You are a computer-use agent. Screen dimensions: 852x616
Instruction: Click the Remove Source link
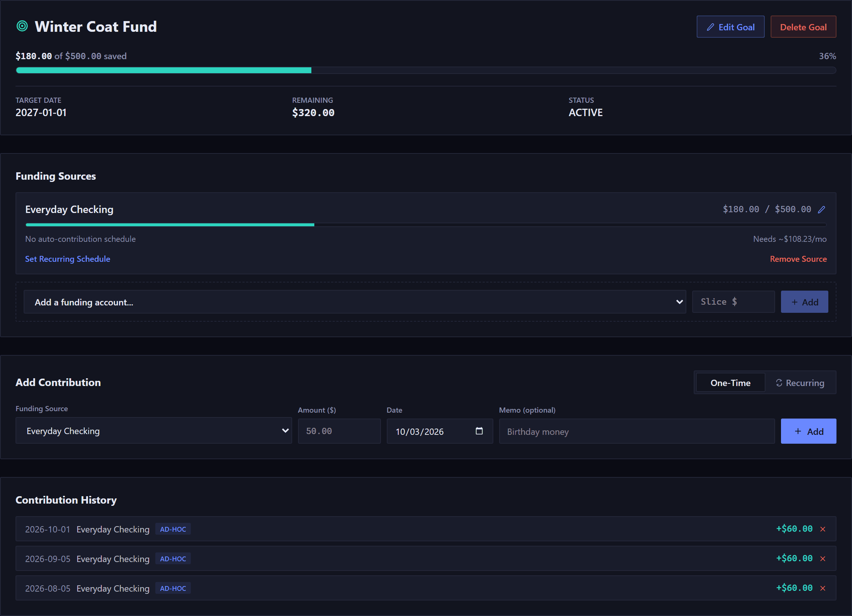(798, 259)
